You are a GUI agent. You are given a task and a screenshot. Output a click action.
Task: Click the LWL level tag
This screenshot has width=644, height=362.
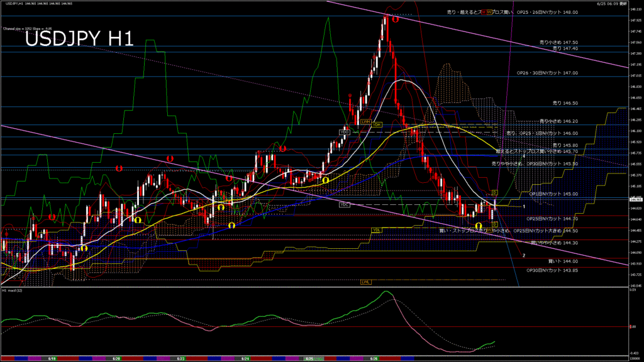tap(365, 282)
